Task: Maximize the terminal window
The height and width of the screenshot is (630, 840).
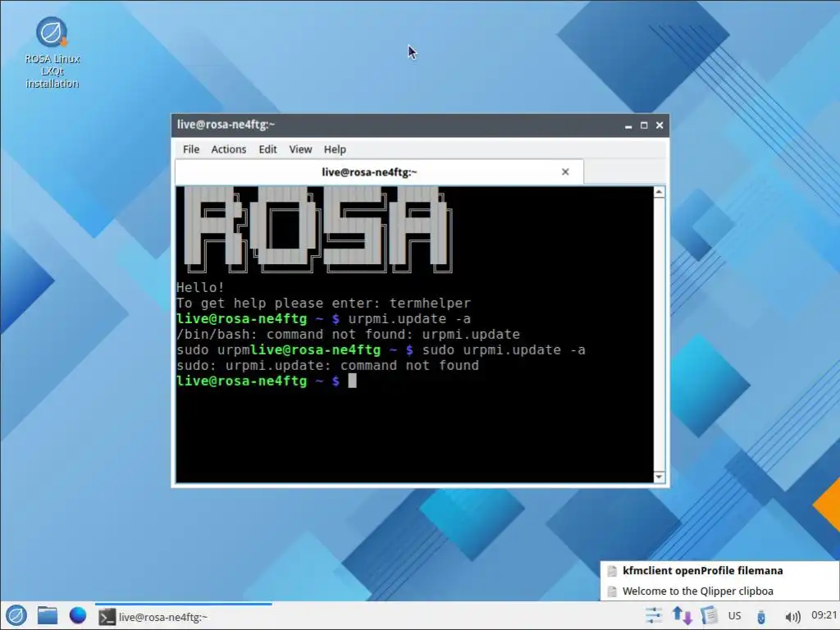Action: [x=644, y=126]
